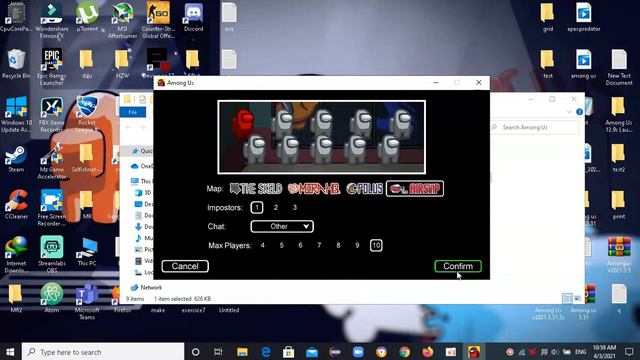The width and height of the screenshot is (640, 360).
Task: Open apexpredator file on desktop
Action: [584, 17]
